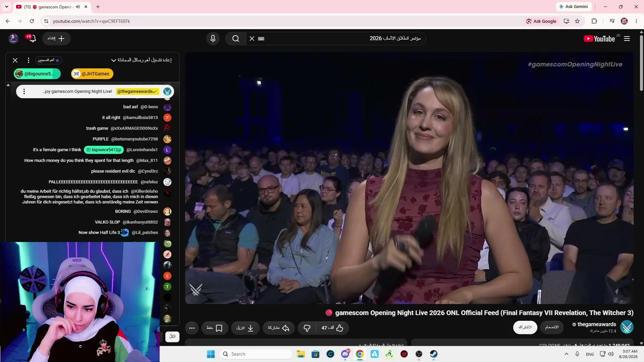Open speaker volume tray icon
The height and width of the screenshot is (362, 644).
(610, 354)
